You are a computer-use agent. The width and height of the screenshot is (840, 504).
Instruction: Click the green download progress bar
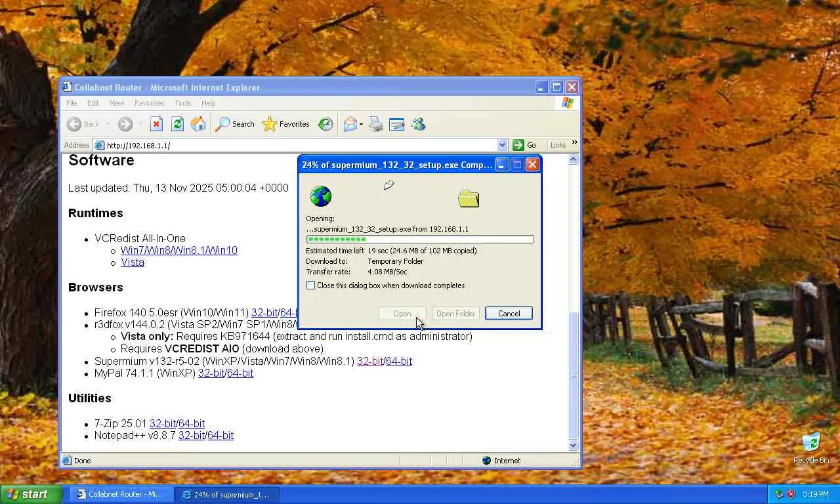(420, 240)
